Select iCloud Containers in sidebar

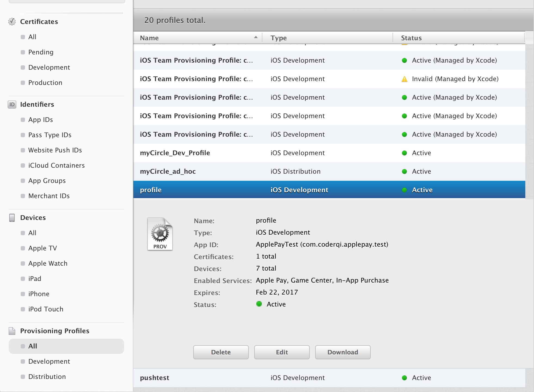click(x=56, y=165)
